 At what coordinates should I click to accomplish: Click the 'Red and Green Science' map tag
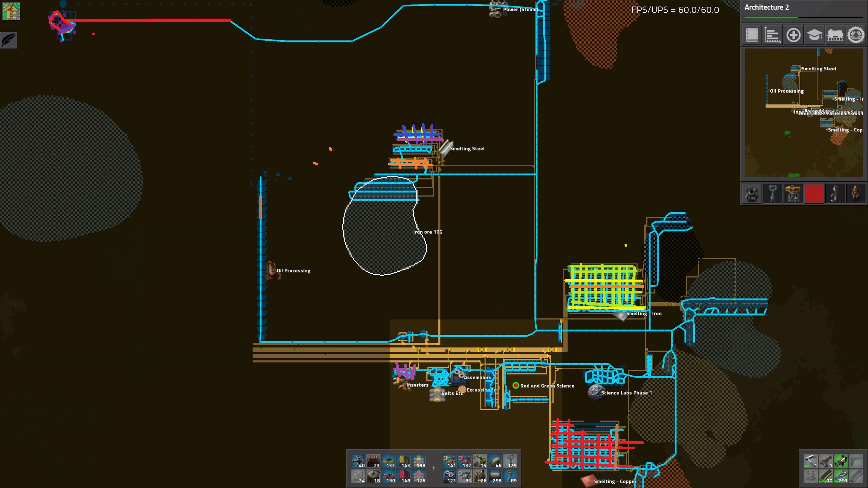click(547, 386)
